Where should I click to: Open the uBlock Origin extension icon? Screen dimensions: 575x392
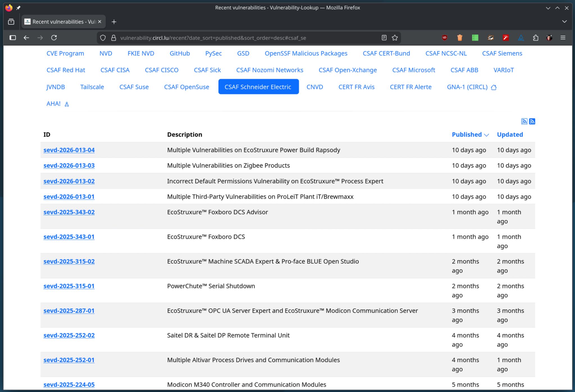444,38
